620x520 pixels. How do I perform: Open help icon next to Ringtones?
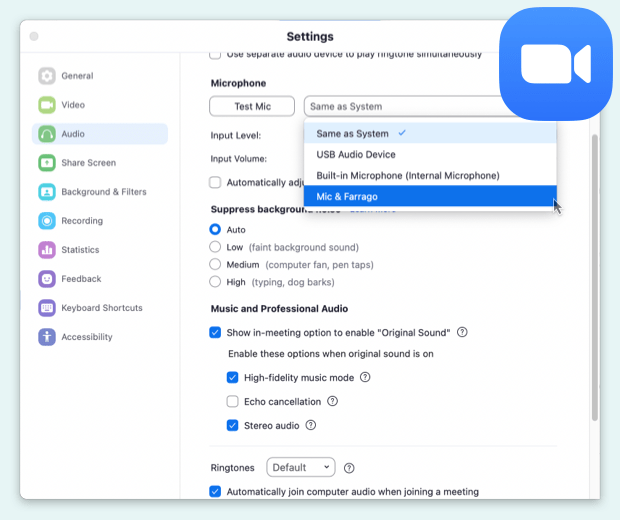click(x=349, y=468)
